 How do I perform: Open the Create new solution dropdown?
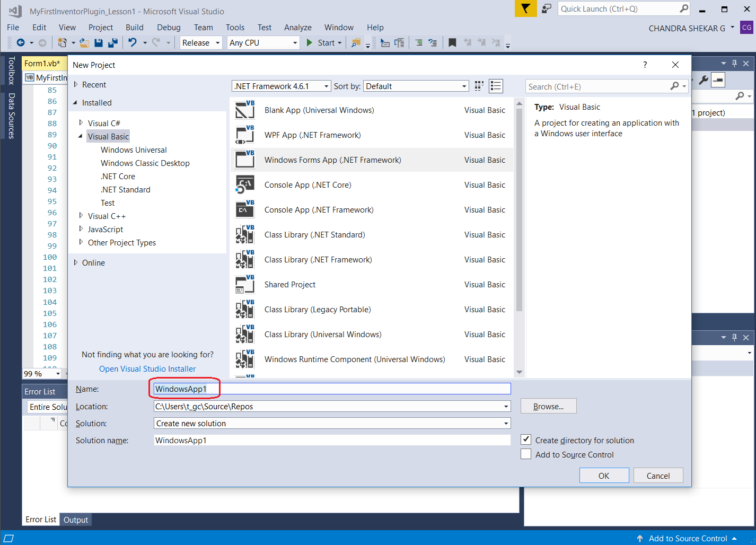[506, 423]
